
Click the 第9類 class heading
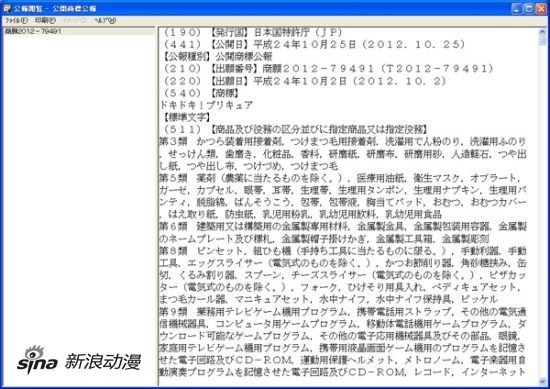coord(173,311)
